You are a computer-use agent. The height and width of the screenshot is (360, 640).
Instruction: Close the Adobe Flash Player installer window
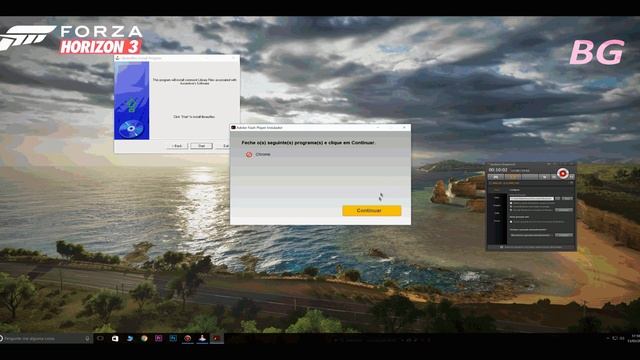point(404,128)
